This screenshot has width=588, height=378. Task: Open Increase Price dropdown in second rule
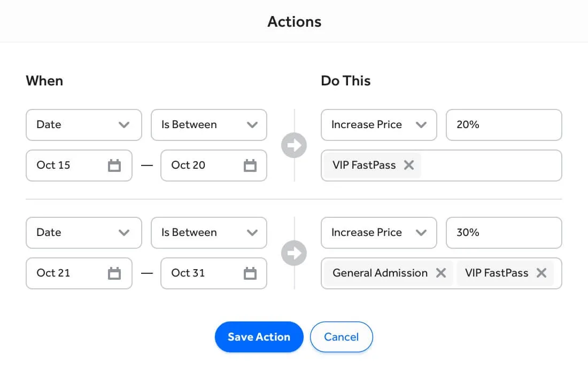[x=379, y=233]
